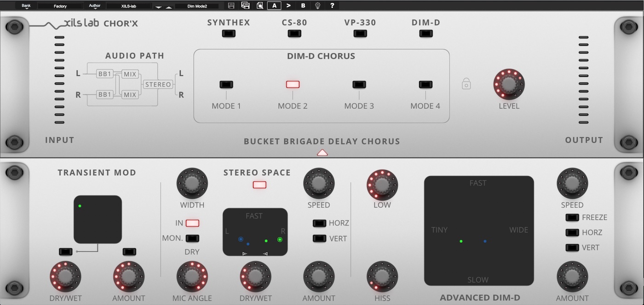644x305 pixels.
Task: Click the Advanced DIM-D XY pad
Action: pos(479,231)
